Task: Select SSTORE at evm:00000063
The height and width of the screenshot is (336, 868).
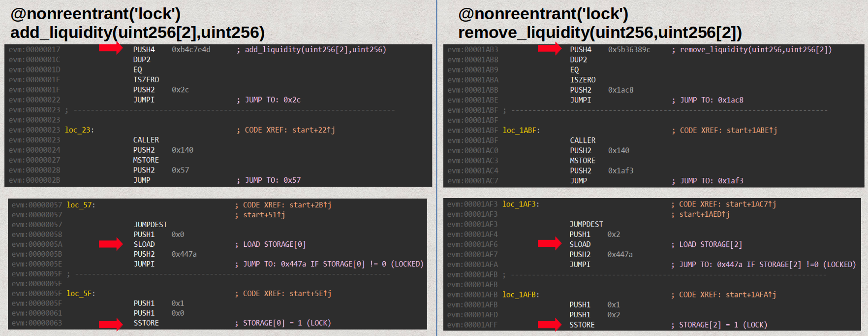Action: pyautogui.click(x=146, y=323)
